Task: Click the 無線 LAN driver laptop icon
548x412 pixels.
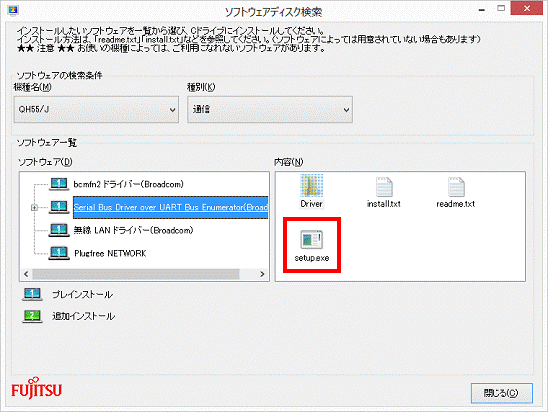Action: 59,230
